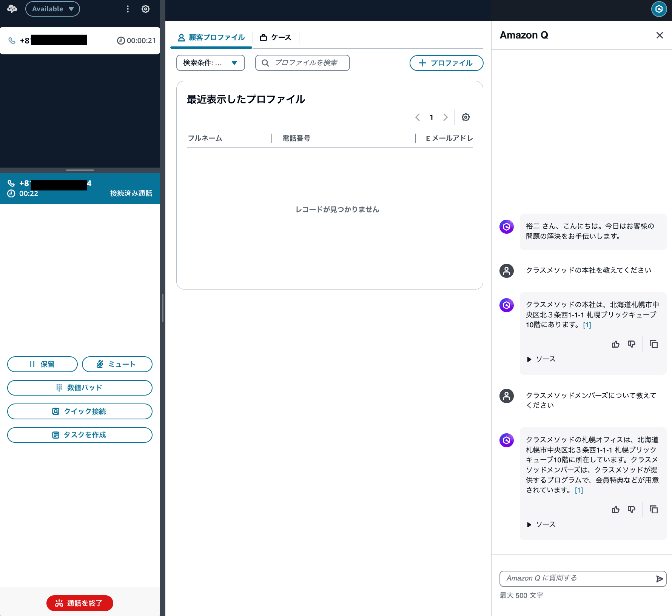Viewport: 672px width, 616px height.
Task: Click the ミュート mute button
Action: point(117,364)
